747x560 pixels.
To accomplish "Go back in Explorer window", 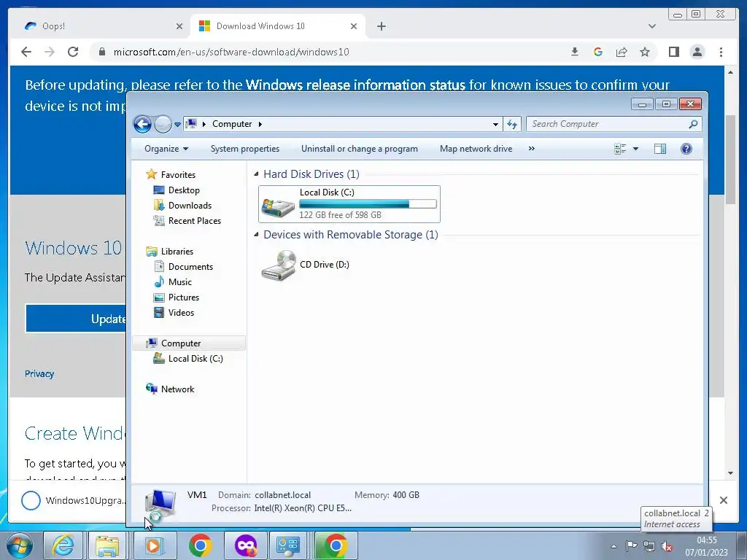I will click(x=142, y=124).
